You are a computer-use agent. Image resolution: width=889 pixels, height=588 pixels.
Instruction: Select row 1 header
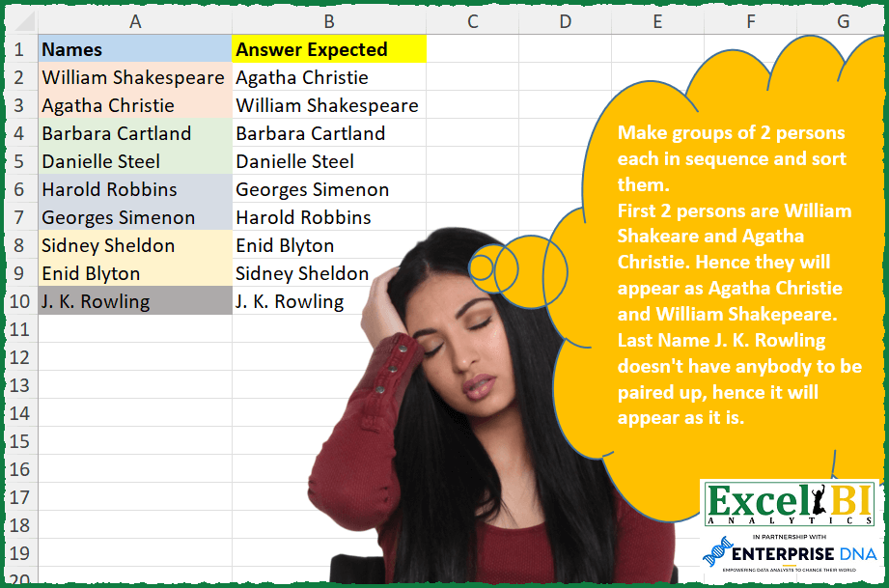19,49
